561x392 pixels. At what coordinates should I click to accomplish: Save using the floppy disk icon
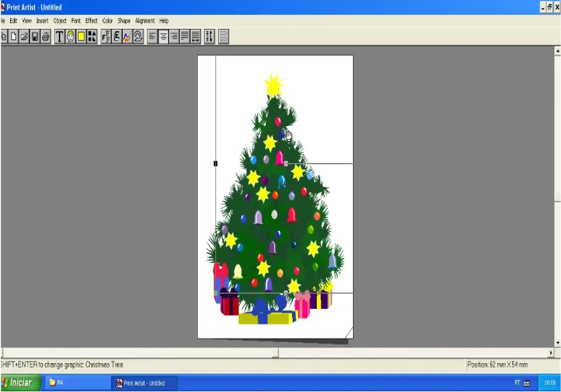[35, 36]
